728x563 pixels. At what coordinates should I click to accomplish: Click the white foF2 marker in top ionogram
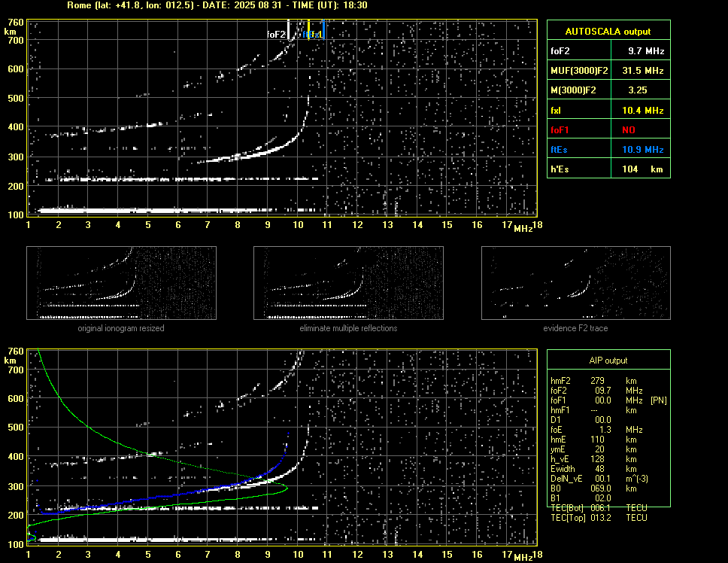pyautogui.click(x=288, y=29)
